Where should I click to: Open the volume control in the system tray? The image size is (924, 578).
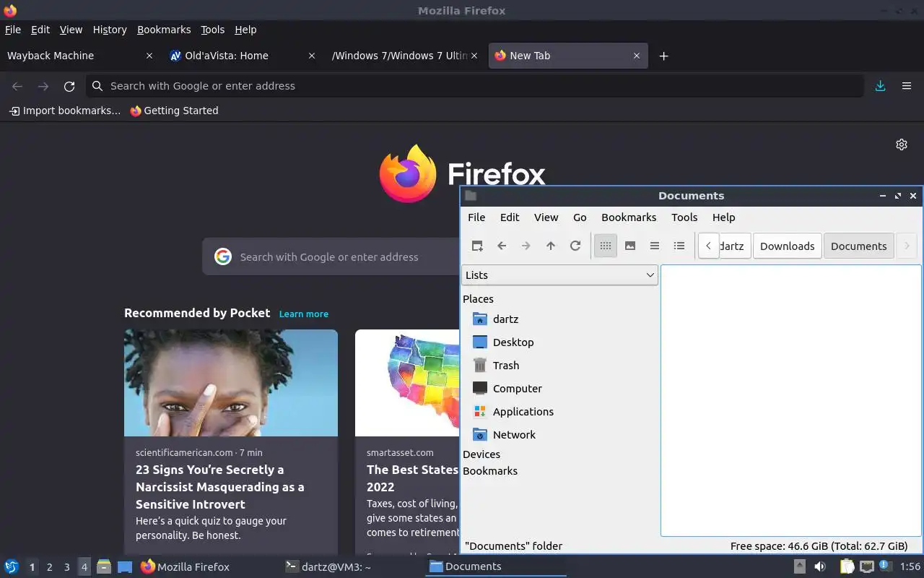(820, 566)
